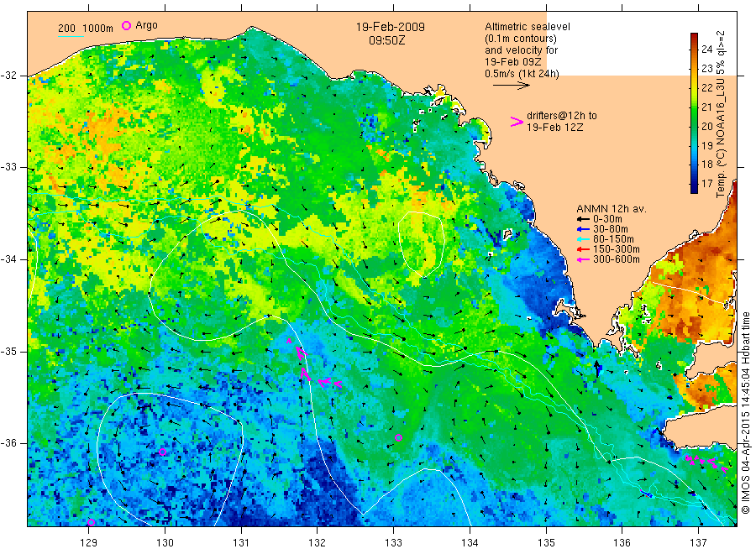Click the drifter track cluster near 137 longitude
This screenshot has height=554, width=756.
(706, 463)
